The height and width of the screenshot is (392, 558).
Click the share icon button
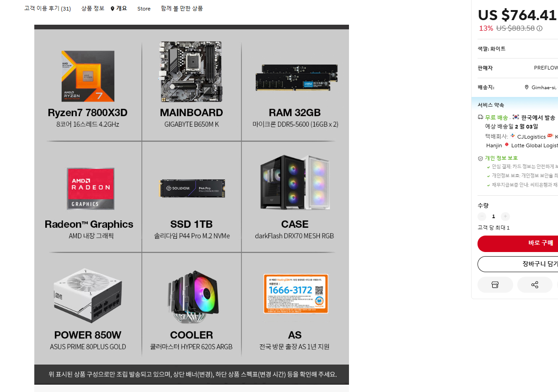(x=535, y=285)
